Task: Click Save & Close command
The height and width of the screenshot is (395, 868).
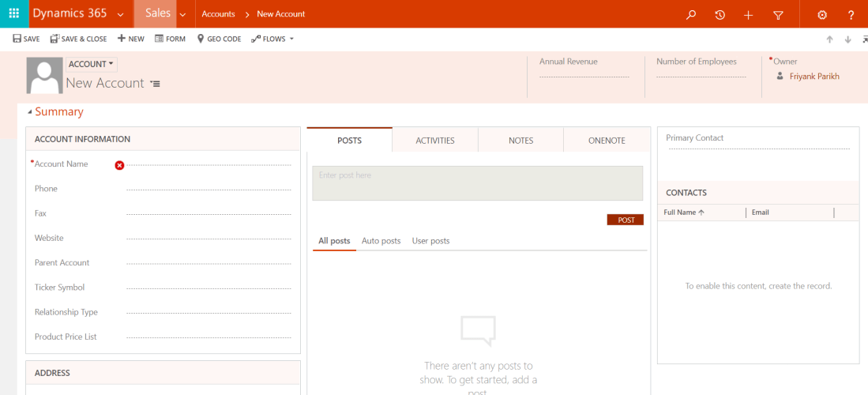Action: [78, 39]
